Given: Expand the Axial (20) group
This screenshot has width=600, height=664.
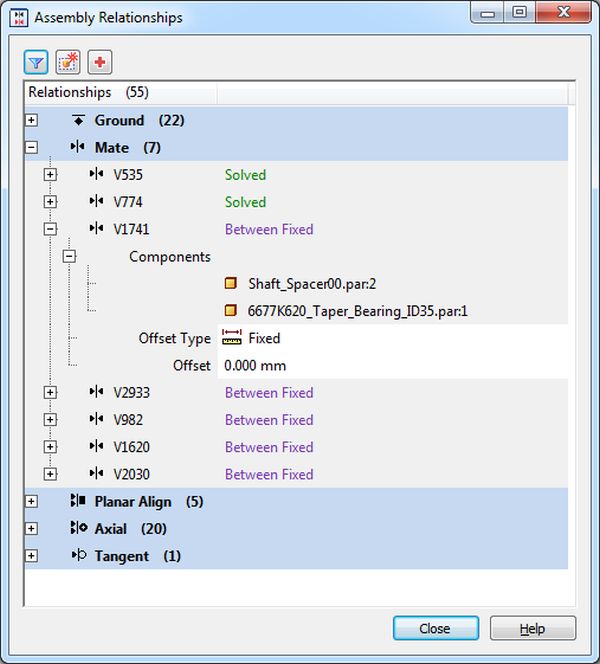Looking at the screenshot, I should (x=31, y=528).
